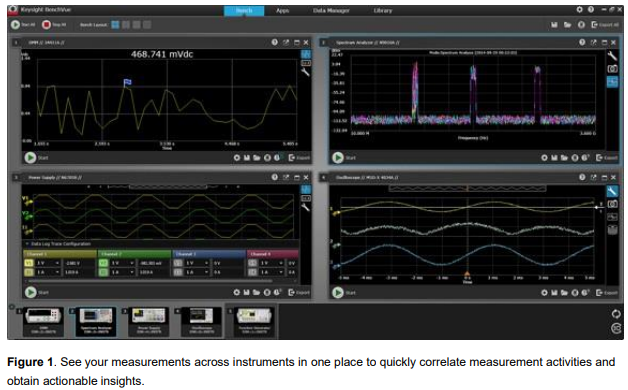The height and width of the screenshot is (390, 628).
Task: Pop out the DMM panel to a window
Action: click(x=286, y=42)
